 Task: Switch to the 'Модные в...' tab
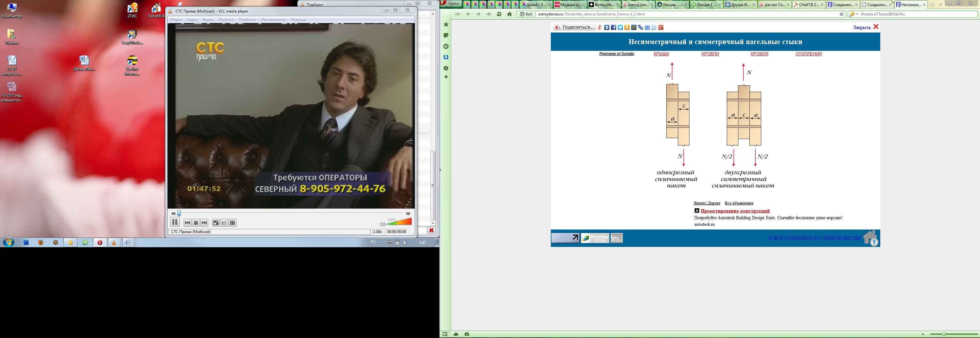(x=570, y=5)
